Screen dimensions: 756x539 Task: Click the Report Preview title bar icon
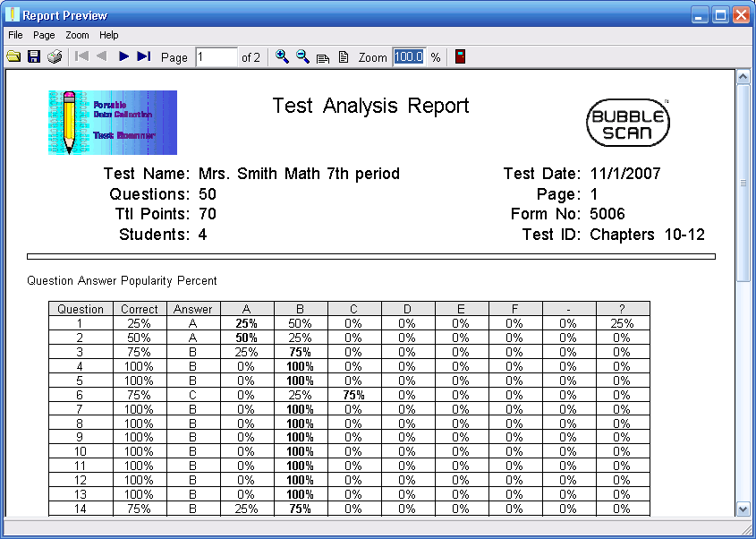12,14
